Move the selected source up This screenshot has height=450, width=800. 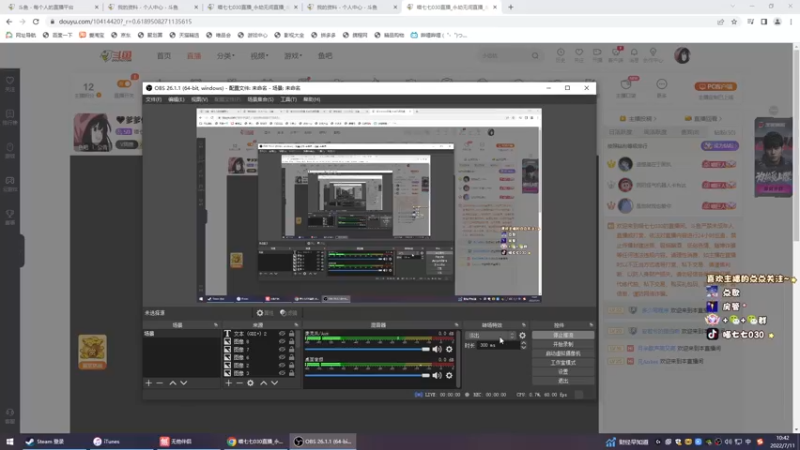[x=264, y=383]
